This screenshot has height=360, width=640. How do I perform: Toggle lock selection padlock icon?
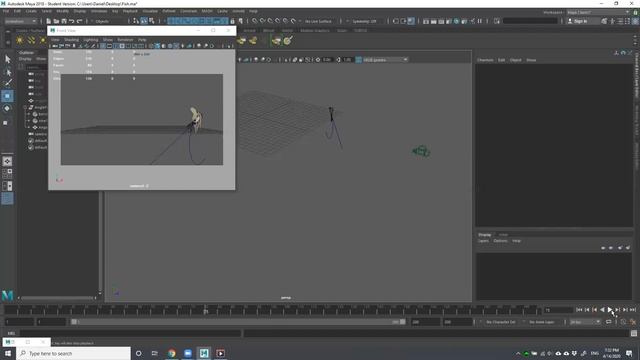(x=233, y=21)
